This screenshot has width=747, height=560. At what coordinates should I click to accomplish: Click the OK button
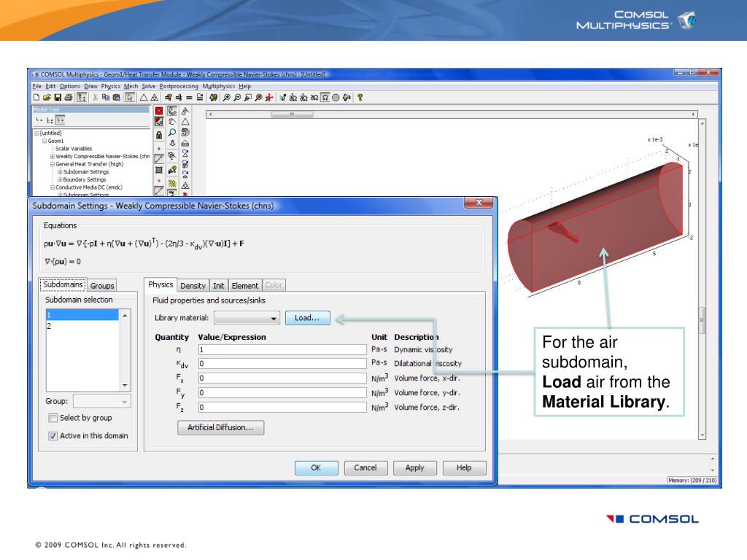[x=317, y=467]
